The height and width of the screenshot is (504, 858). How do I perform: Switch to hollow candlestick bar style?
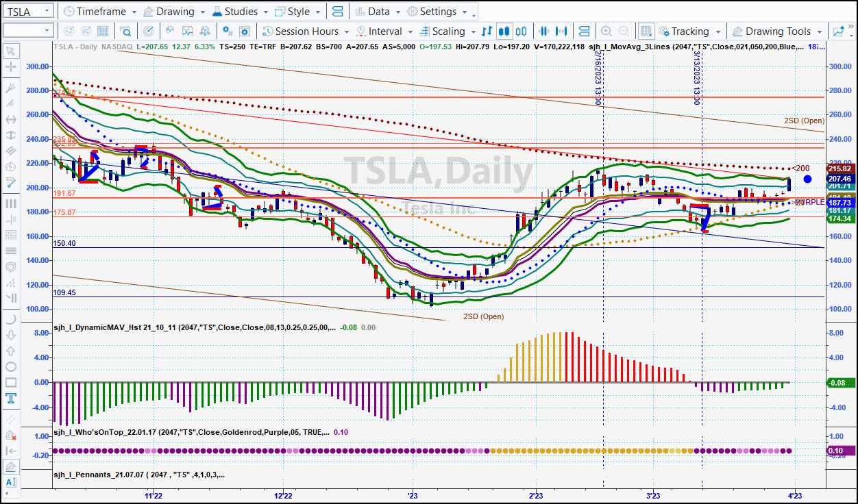pyautogui.click(x=522, y=31)
